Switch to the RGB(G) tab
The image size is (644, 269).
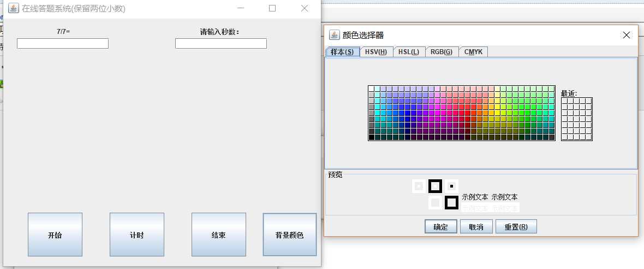(x=442, y=52)
